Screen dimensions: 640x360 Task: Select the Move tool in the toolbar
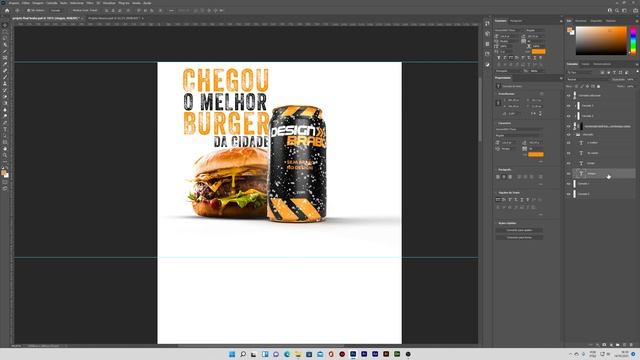tap(5, 25)
